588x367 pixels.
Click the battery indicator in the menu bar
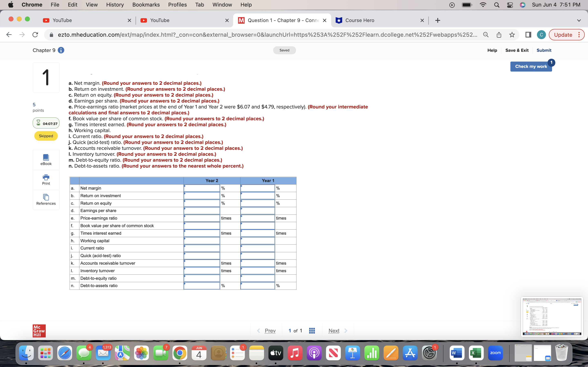pos(467,5)
